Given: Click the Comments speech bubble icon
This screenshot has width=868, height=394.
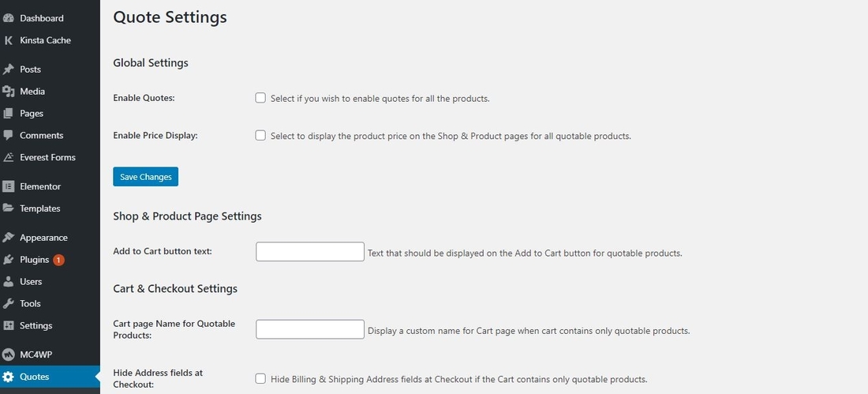Looking at the screenshot, I should pos(8,135).
